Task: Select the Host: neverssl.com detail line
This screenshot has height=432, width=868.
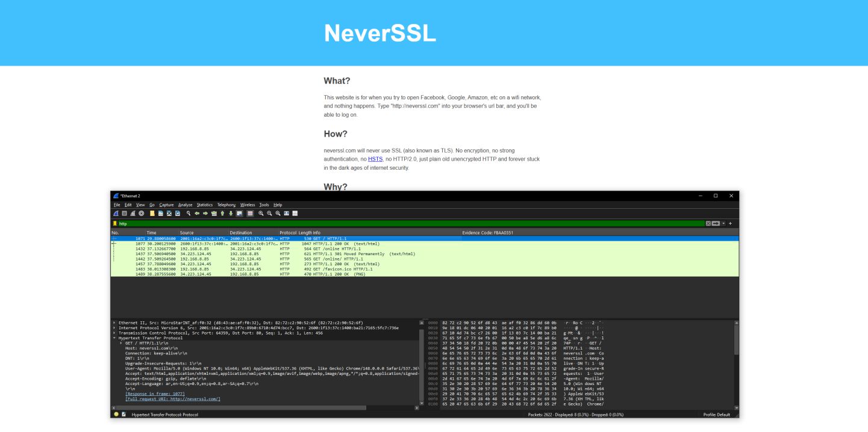Action: click(151, 348)
